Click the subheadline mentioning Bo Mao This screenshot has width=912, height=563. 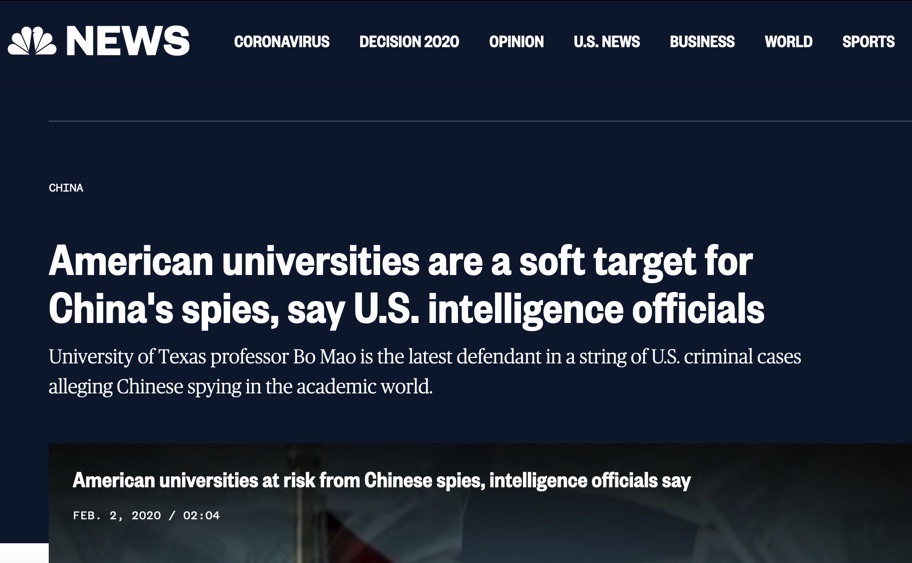(425, 371)
